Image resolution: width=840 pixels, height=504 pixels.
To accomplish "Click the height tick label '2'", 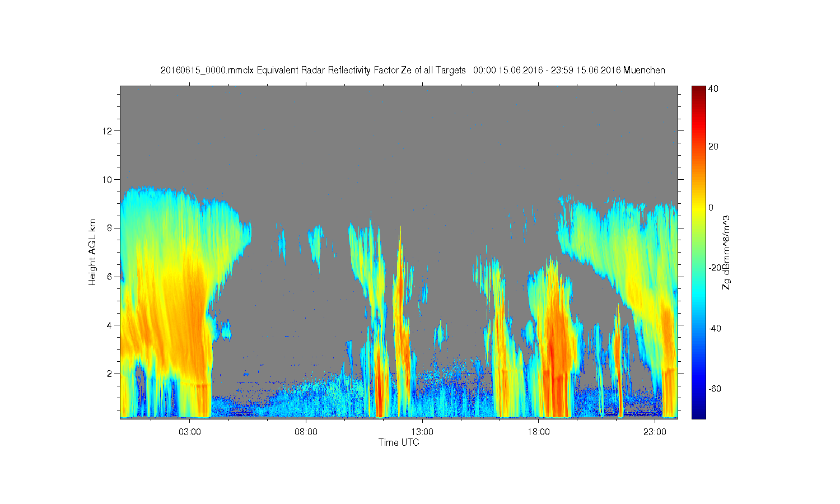I will click(x=110, y=374).
